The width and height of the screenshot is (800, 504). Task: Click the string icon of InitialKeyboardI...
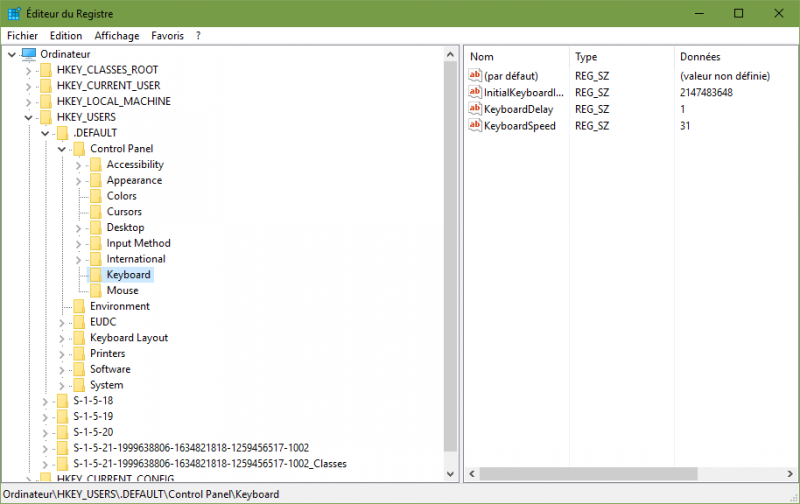[x=475, y=92]
